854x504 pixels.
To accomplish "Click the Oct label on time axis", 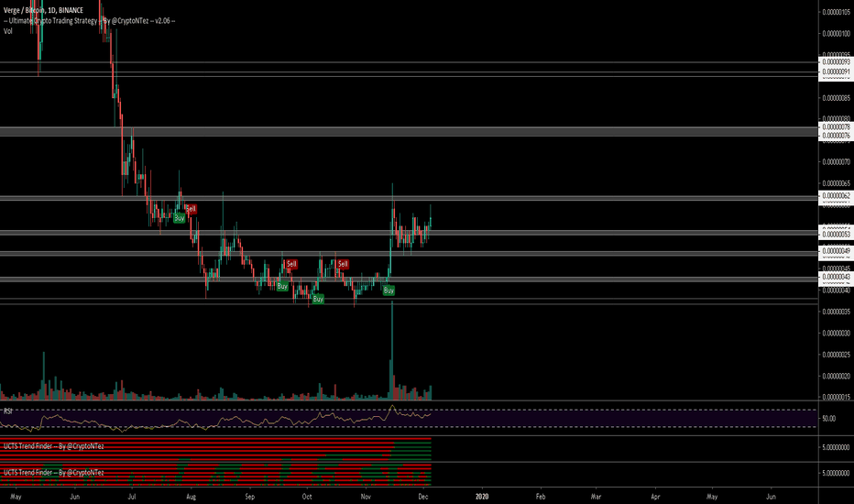I will coord(307,497).
